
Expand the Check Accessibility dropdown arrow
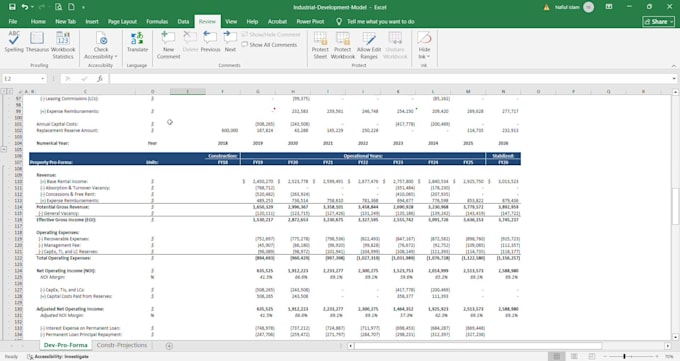[x=116, y=57]
